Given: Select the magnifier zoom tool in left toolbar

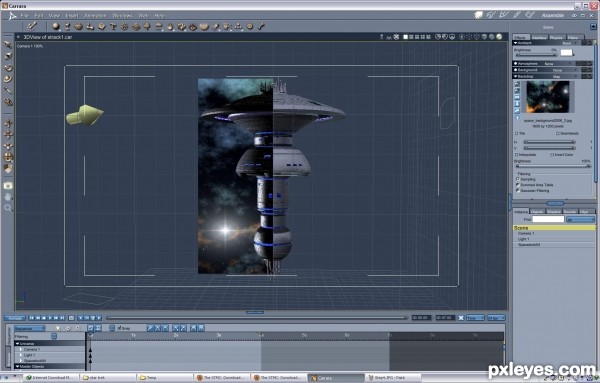Looking at the screenshot, I should click(x=8, y=208).
